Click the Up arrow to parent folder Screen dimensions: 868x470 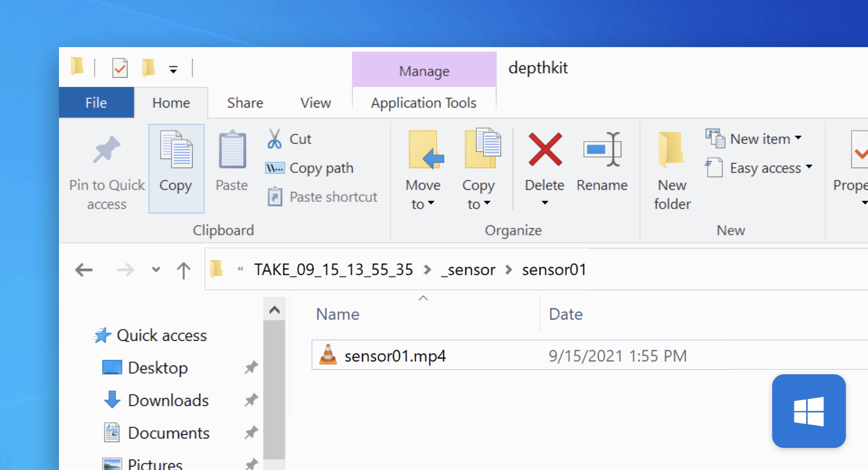click(x=184, y=270)
